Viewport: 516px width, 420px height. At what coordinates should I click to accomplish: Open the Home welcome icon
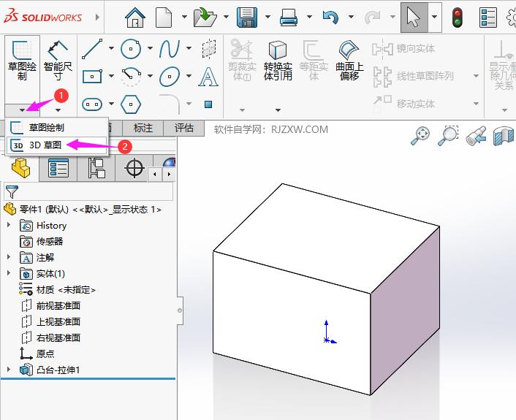click(x=135, y=18)
